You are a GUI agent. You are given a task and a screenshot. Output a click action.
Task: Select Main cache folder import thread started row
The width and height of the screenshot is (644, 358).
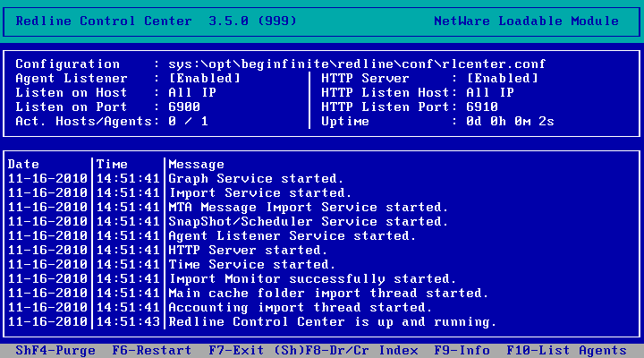pos(248,294)
